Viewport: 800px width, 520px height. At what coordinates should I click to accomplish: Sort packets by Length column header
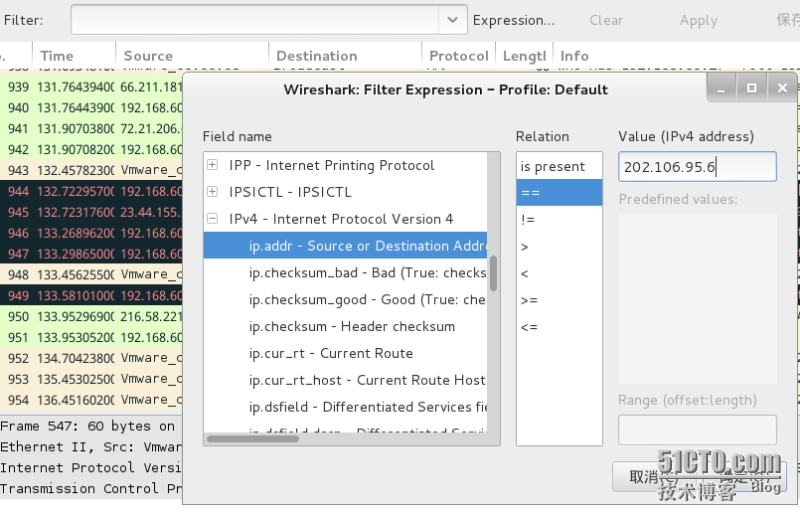click(x=524, y=56)
